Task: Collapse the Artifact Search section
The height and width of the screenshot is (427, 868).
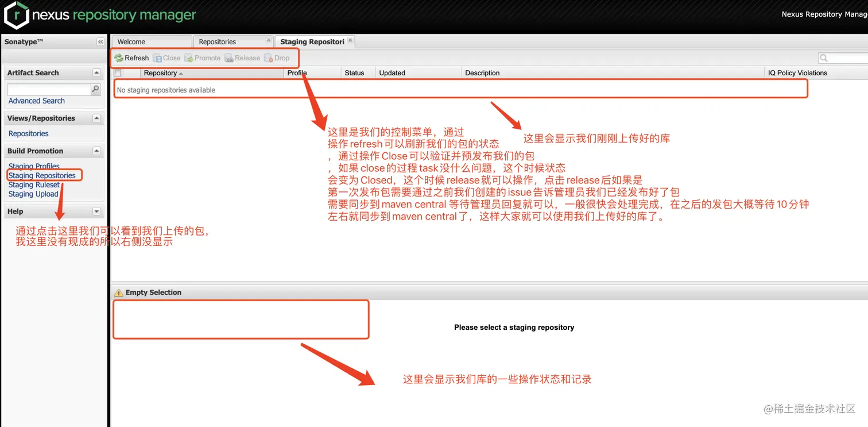Action: (96, 73)
